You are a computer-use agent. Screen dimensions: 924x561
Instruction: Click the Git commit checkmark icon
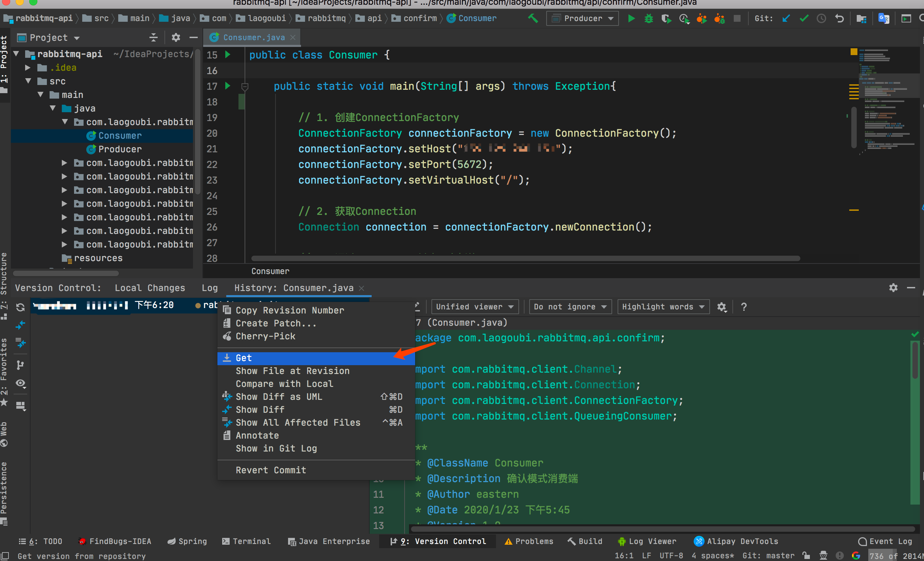click(804, 18)
